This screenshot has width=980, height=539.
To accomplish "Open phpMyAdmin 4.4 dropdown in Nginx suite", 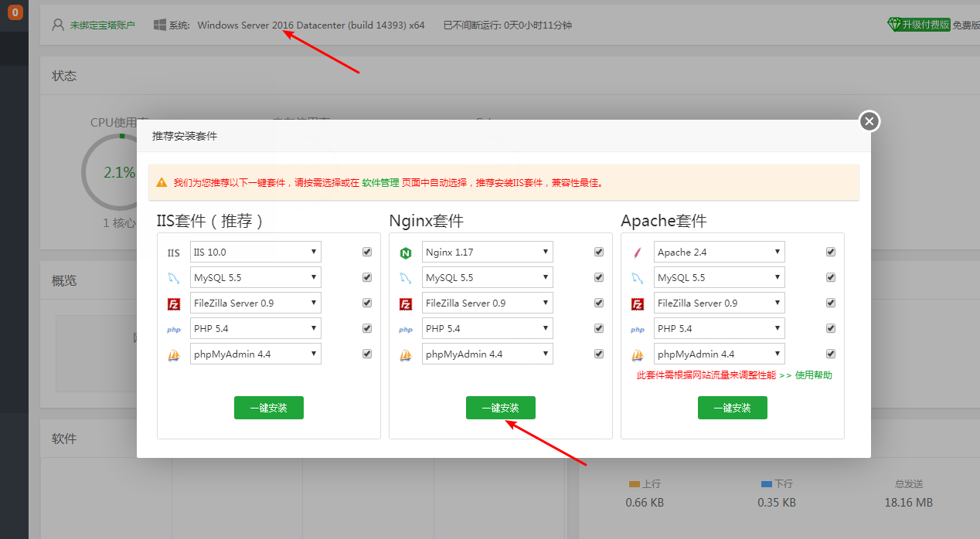I will pyautogui.click(x=488, y=354).
